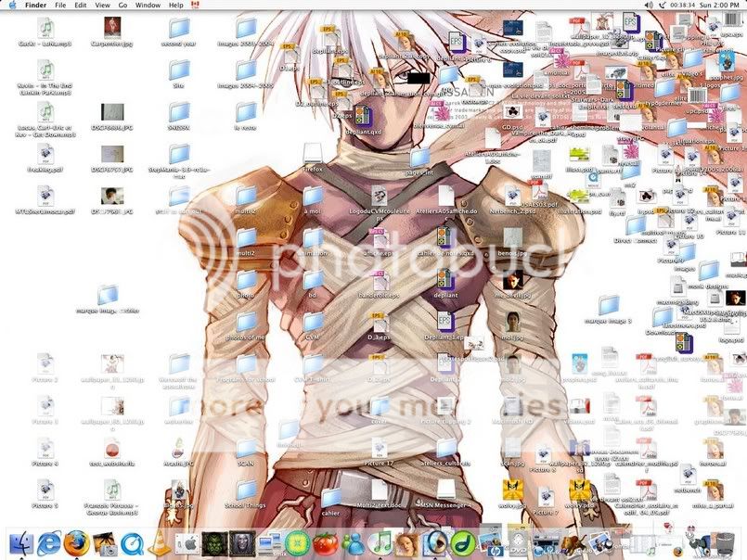This screenshot has height=560, width=747.
Task: Launch the green lime LimeWire icon
Action: click(x=298, y=544)
